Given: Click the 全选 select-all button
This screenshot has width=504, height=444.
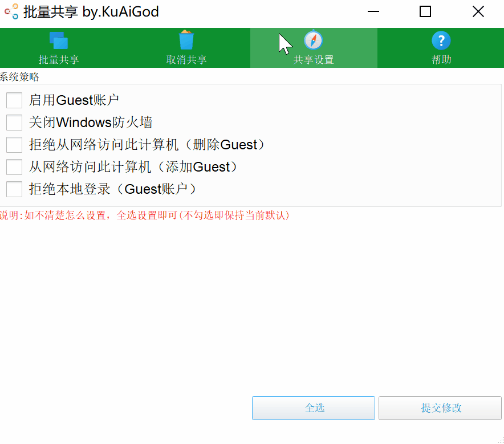Looking at the screenshot, I should click(313, 408).
